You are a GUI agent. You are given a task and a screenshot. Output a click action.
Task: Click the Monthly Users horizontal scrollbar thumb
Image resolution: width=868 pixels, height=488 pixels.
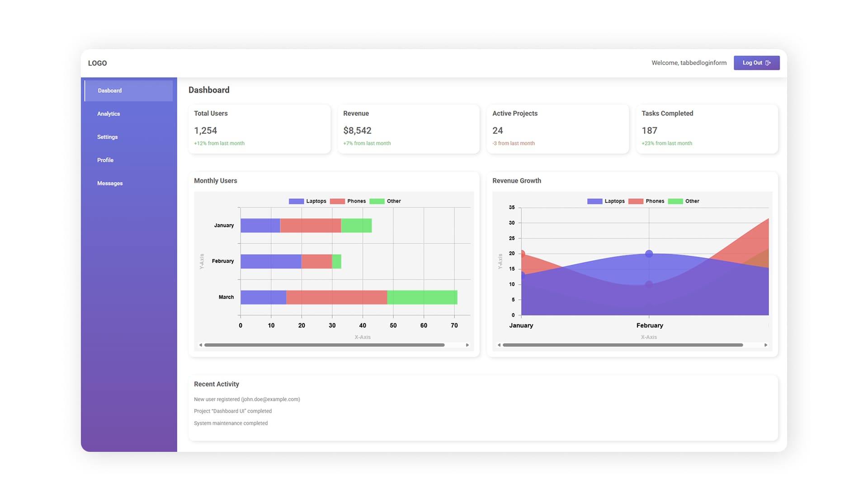[x=324, y=345]
